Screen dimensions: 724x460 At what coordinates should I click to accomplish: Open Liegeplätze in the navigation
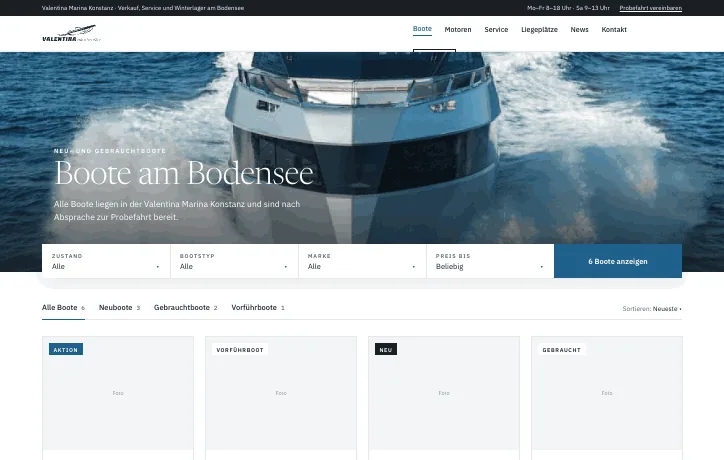[539, 30]
